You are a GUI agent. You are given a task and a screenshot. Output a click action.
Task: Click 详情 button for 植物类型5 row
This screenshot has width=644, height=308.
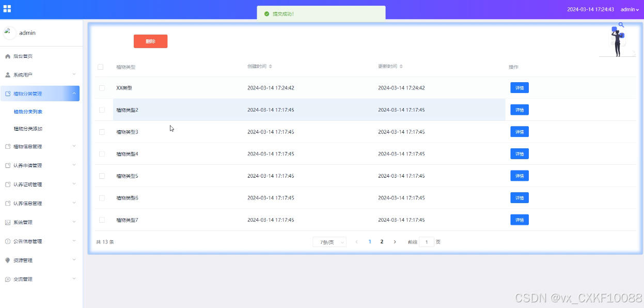[520, 176]
